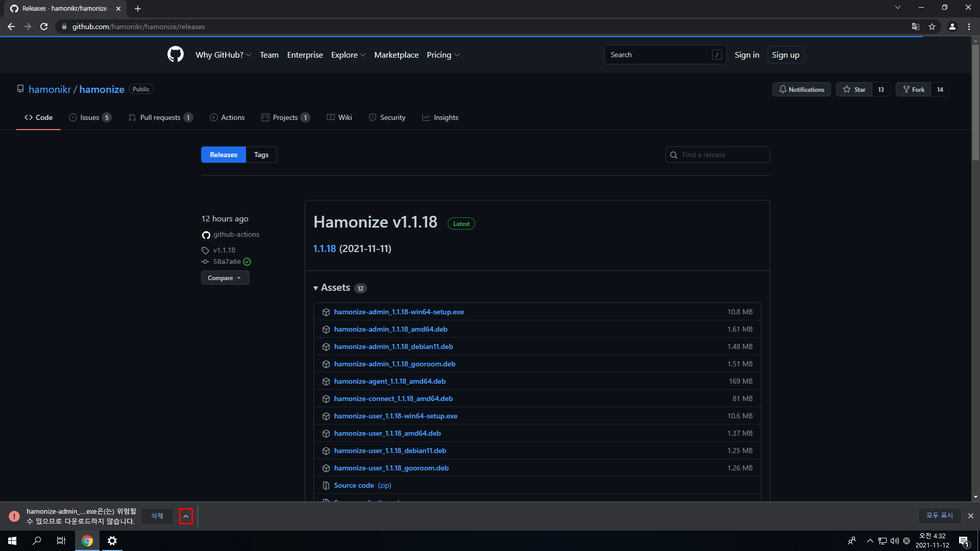Image resolution: width=980 pixels, height=551 pixels.
Task: Click the GitHub Octocat logo
Action: (175, 55)
